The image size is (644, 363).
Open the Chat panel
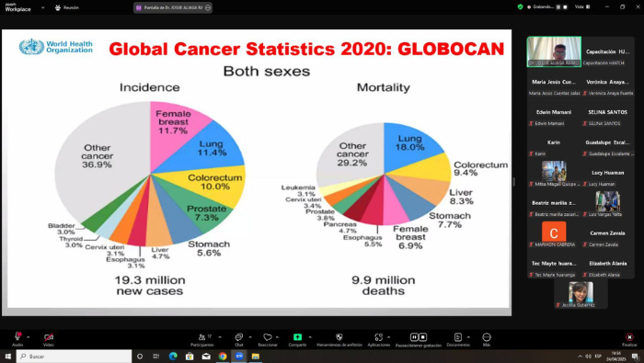[238, 339]
